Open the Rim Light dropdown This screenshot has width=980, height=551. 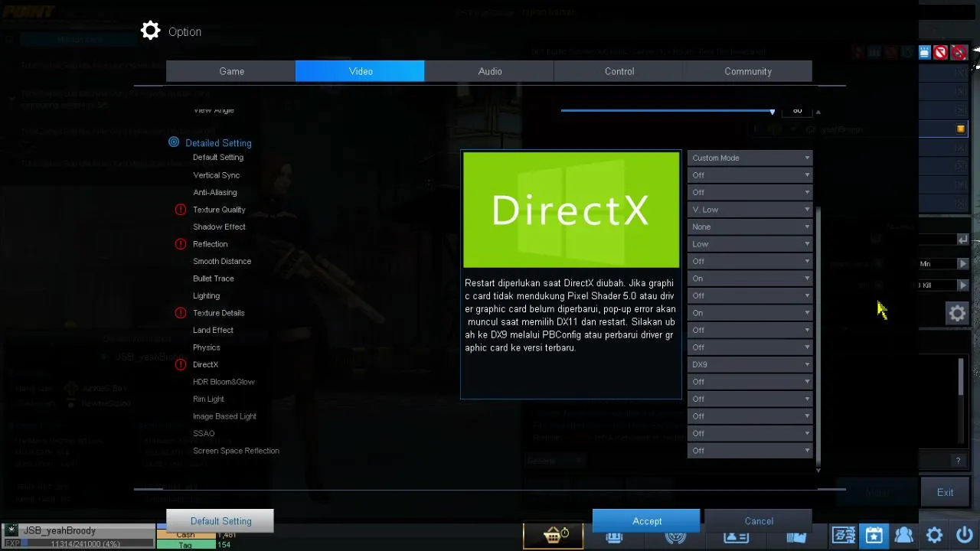750,399
